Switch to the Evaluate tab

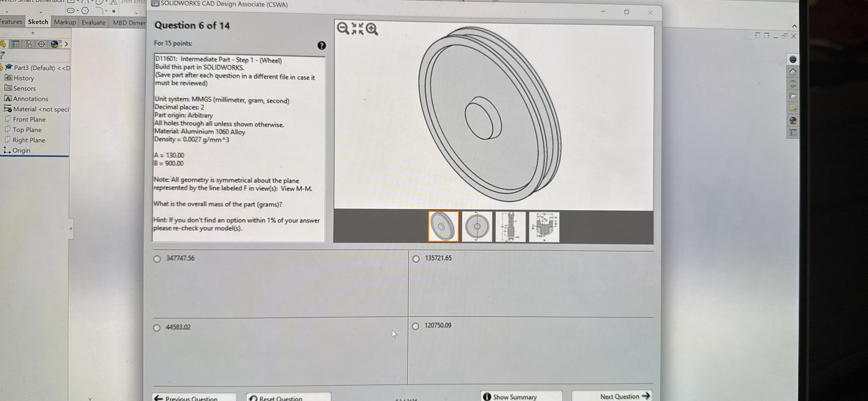click(x=93, y=22)
